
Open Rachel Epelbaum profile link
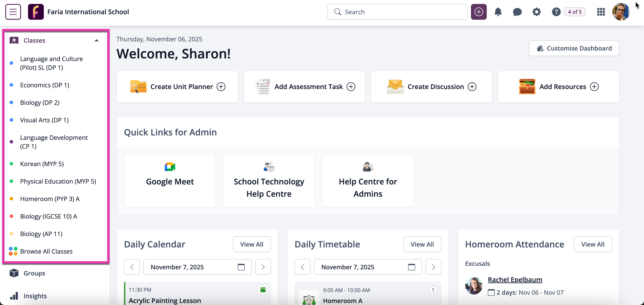coord(515,280)
